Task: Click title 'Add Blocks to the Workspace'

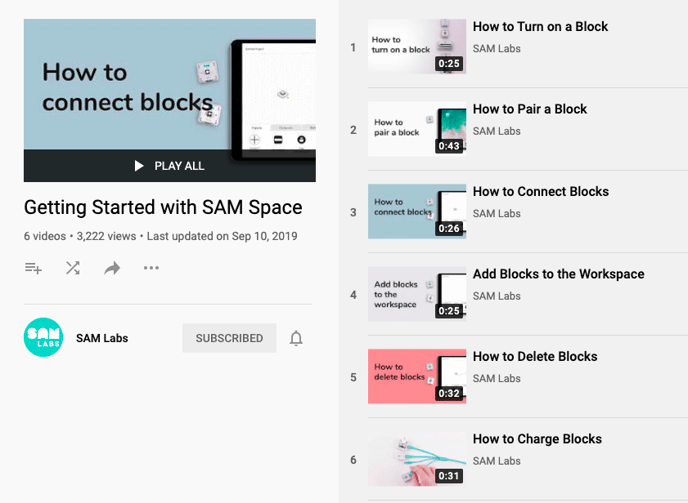Action: (x=559, y=274)
